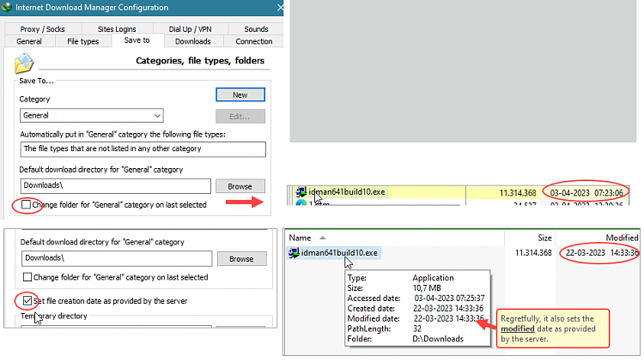Viewport: 644px width, 362px height.
Task: Select idman641build10.exe in the lower file list
Action: click(x=339, y=253)
